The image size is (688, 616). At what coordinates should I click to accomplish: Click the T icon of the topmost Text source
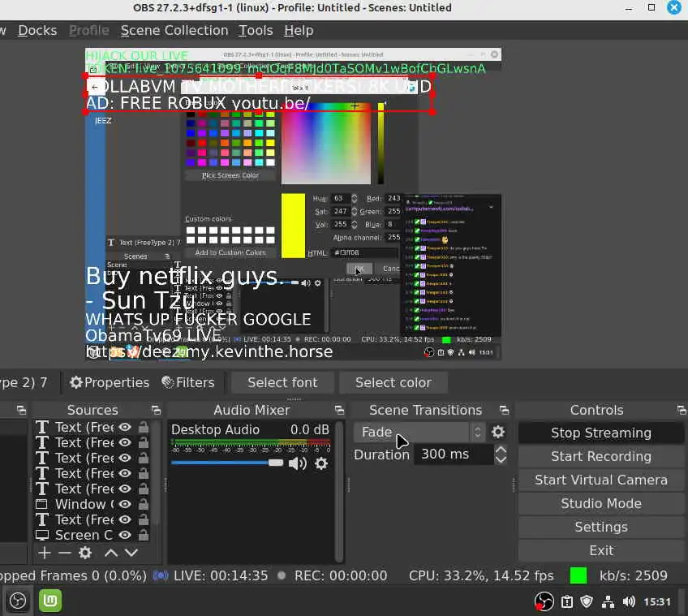41,427
